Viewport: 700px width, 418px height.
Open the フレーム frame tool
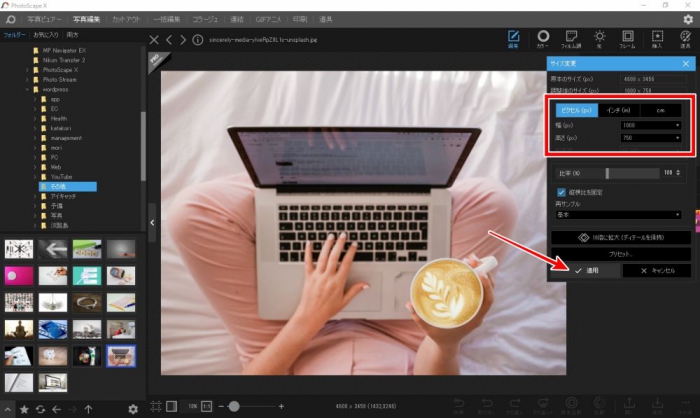[627, 39]
